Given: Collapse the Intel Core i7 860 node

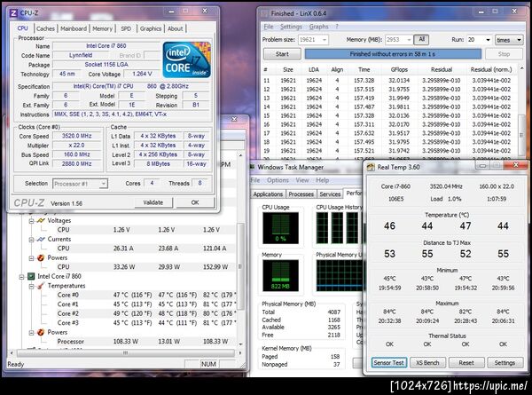Looking at the screenshot, I should click(x=21, y=276).
